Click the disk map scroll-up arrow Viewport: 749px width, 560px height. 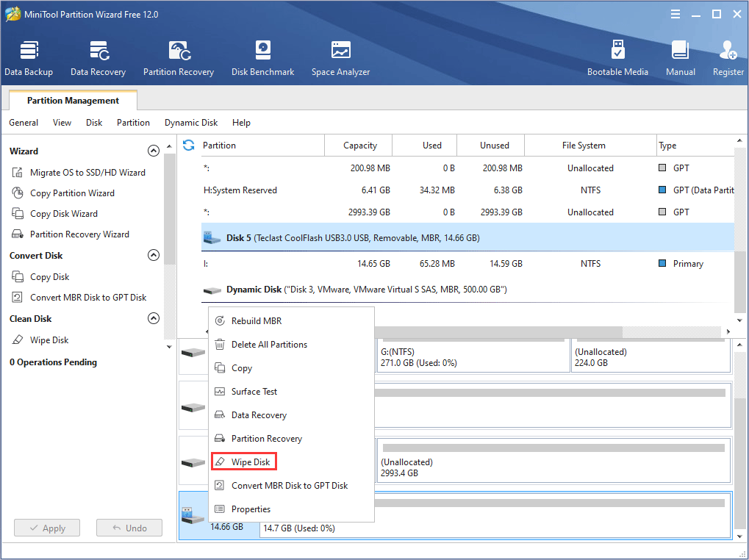tap(739, 344)
